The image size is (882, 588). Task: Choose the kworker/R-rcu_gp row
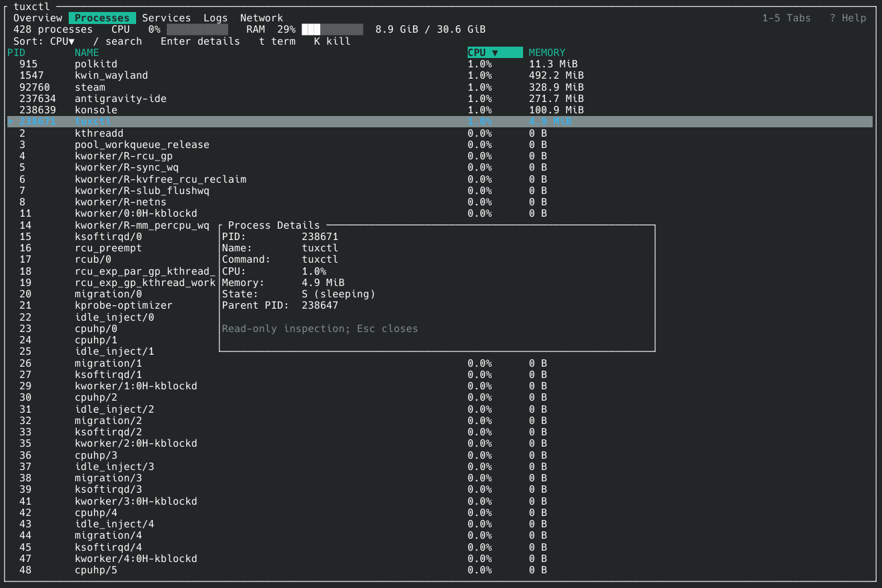pos(440,156)
